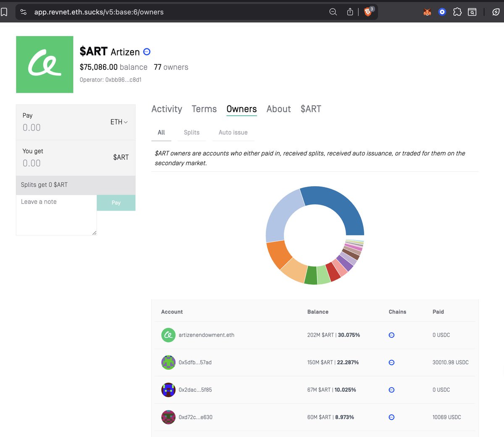
Task: Open the extensions puzzle-piece menu
Action: click(x=457, y=12)
